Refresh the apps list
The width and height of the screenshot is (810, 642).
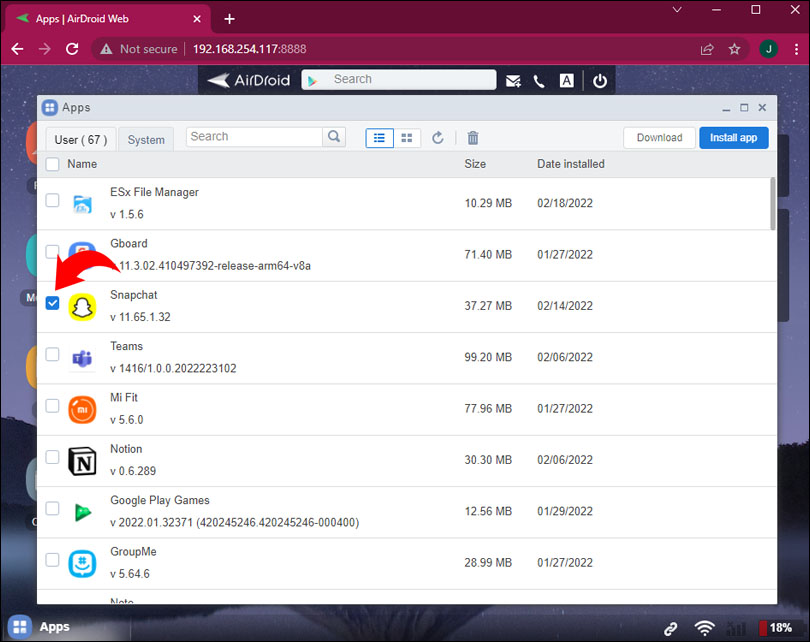pyautogui.click(x=438, y=138)
